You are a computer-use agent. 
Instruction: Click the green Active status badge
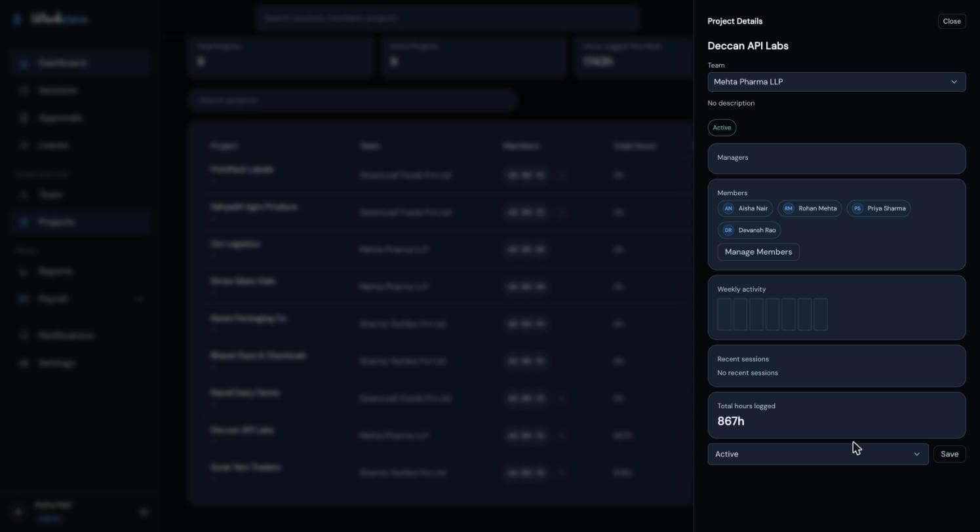[x=722, y=128]
